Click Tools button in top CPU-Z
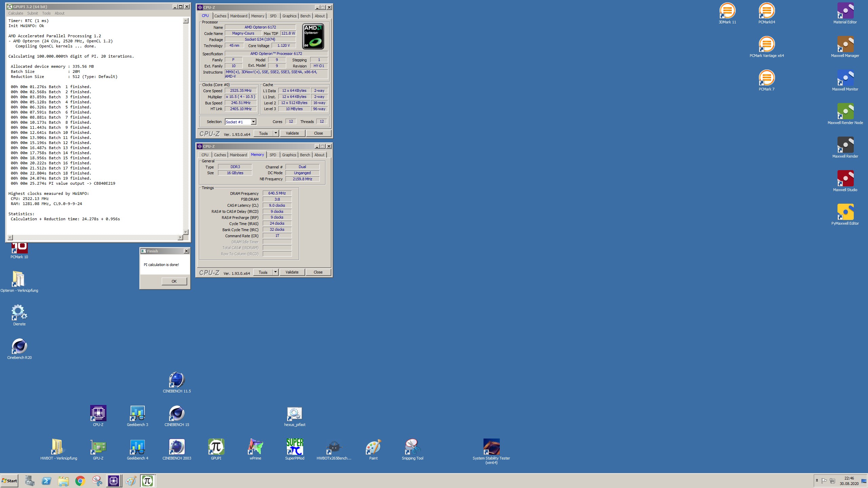The image size is (868, 488). click(x=263, y=133)
